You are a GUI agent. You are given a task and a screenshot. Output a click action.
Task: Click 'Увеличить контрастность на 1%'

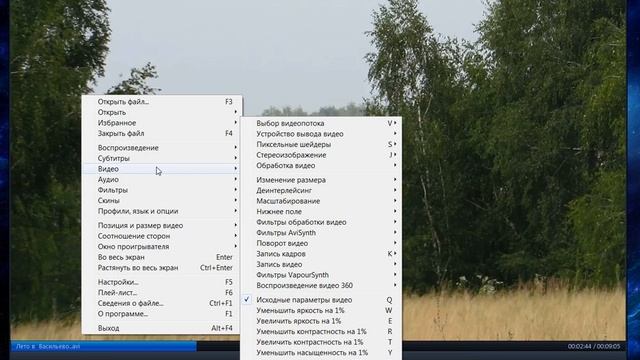click(x=321, y=342)
